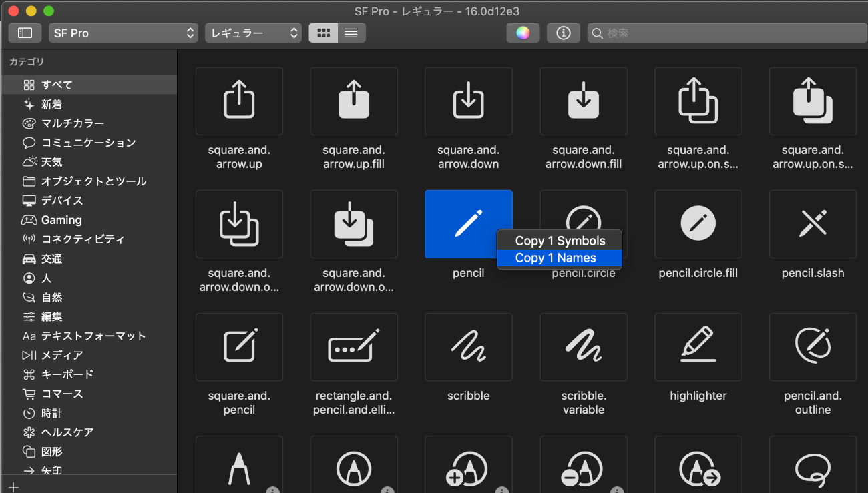The width and height of the screenshot is (868, 493).
Task: Choose Copy 1 Symbols menu item
Action: [x=560, y=241]
